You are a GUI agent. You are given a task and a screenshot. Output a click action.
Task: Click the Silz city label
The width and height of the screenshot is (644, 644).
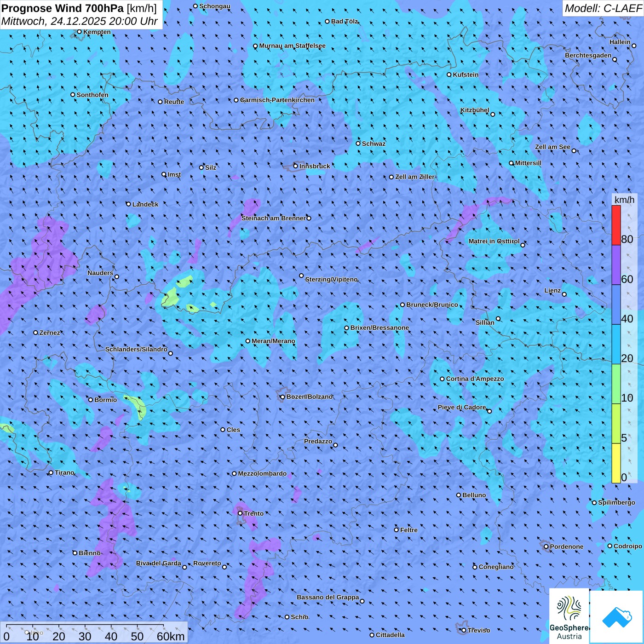click(x=210, y=167)
